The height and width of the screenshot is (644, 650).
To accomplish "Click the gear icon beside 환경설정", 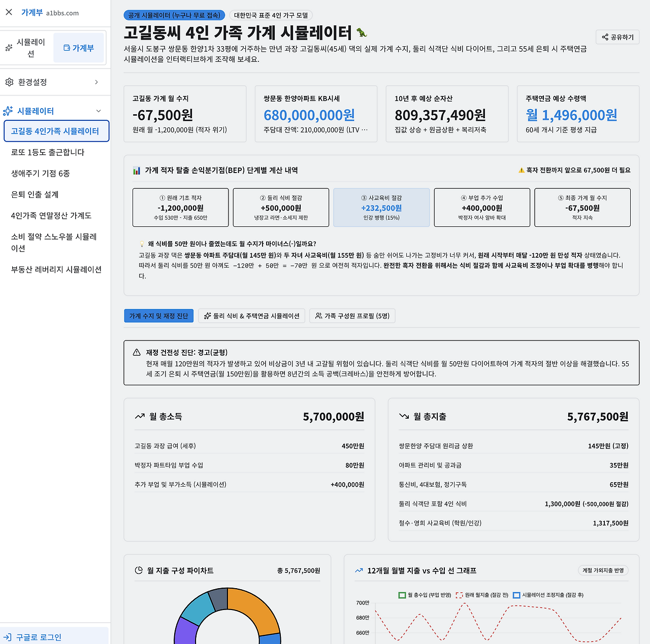I will (9, 82).
